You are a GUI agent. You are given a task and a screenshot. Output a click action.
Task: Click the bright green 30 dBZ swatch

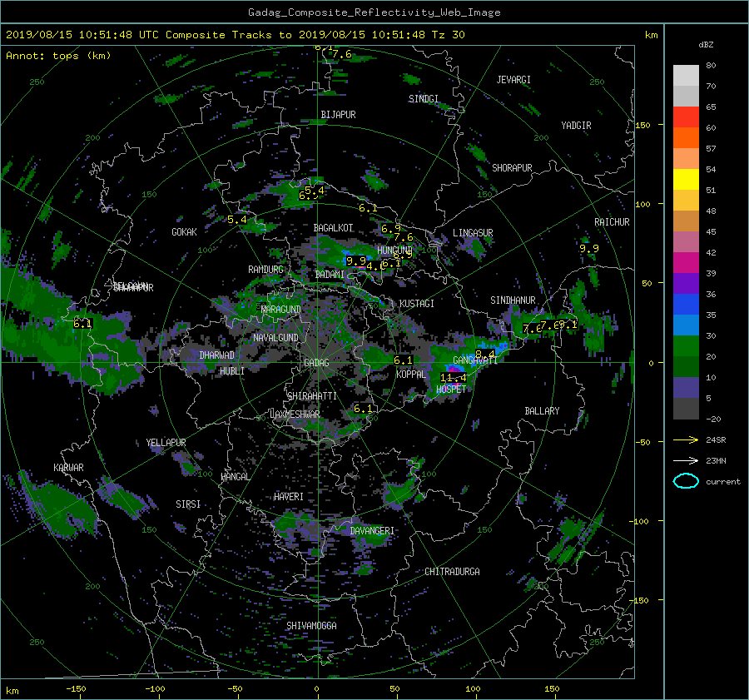686,345
